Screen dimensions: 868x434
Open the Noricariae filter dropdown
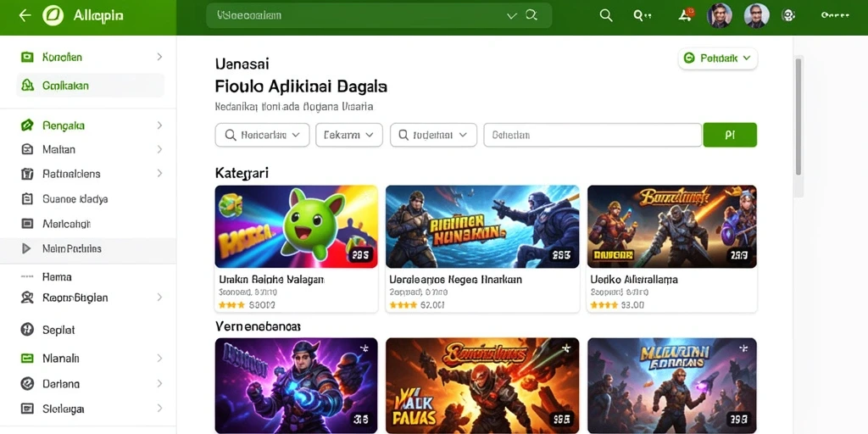(263, 135)
